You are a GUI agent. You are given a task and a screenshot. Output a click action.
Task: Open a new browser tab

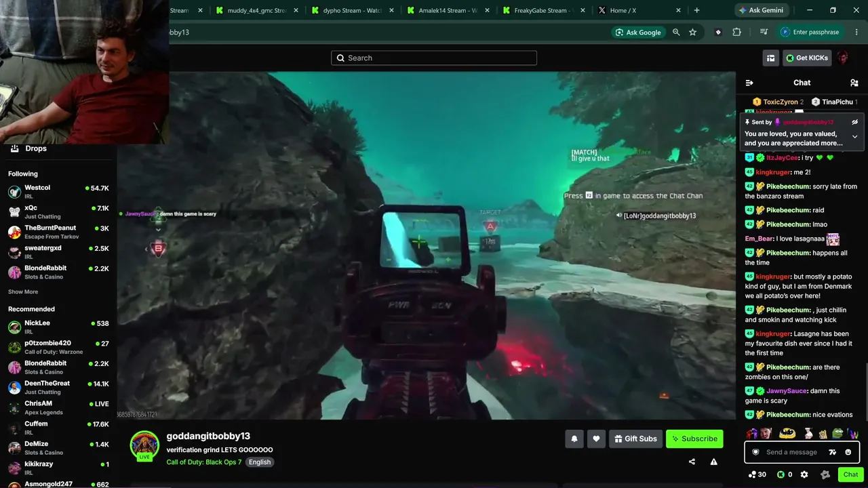(696, 10)
